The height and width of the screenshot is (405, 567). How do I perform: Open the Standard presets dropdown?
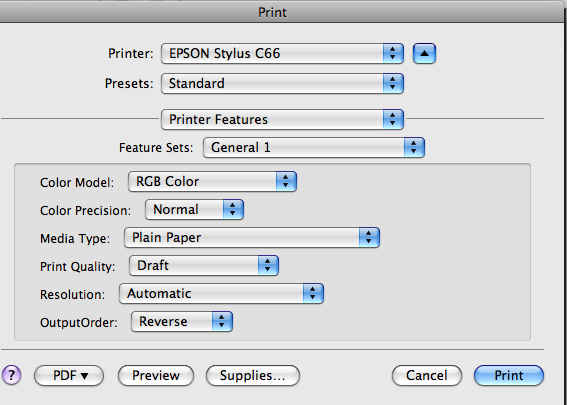(x=282, y=84)
